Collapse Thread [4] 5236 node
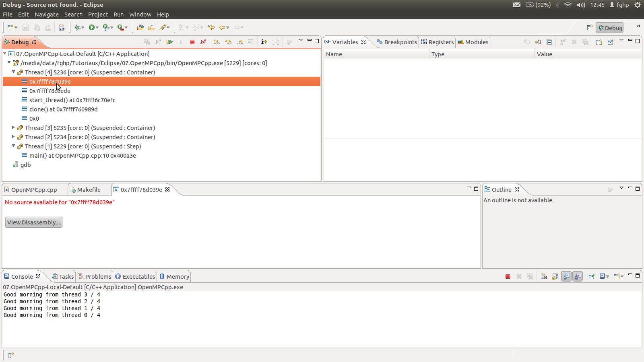644x362 pixels. pyautogui.click(x=13, y=72)
